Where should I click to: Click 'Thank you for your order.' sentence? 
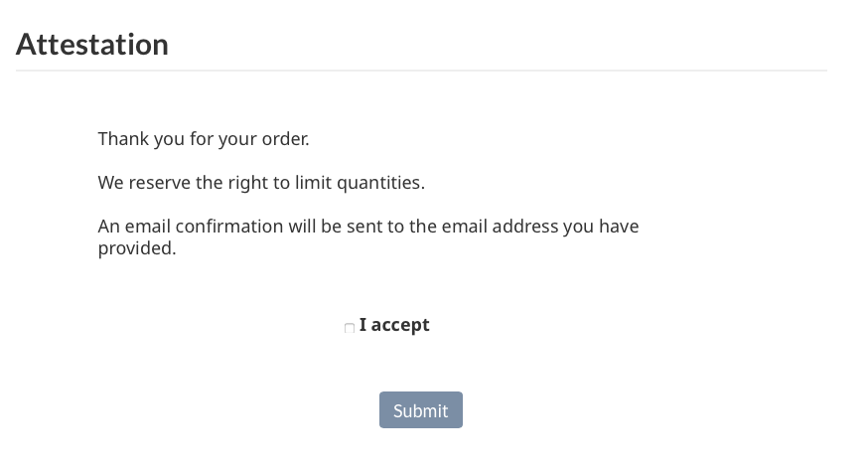pyautogui.click(x=204, y=139)
